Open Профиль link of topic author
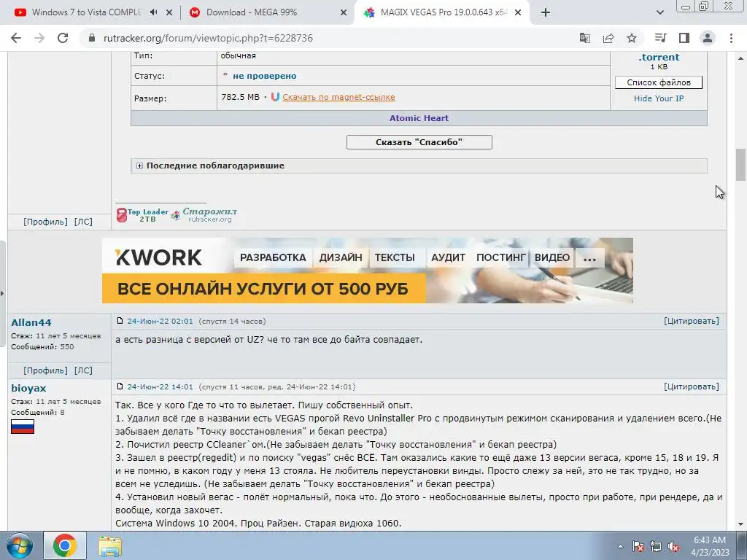 (45, 222)
